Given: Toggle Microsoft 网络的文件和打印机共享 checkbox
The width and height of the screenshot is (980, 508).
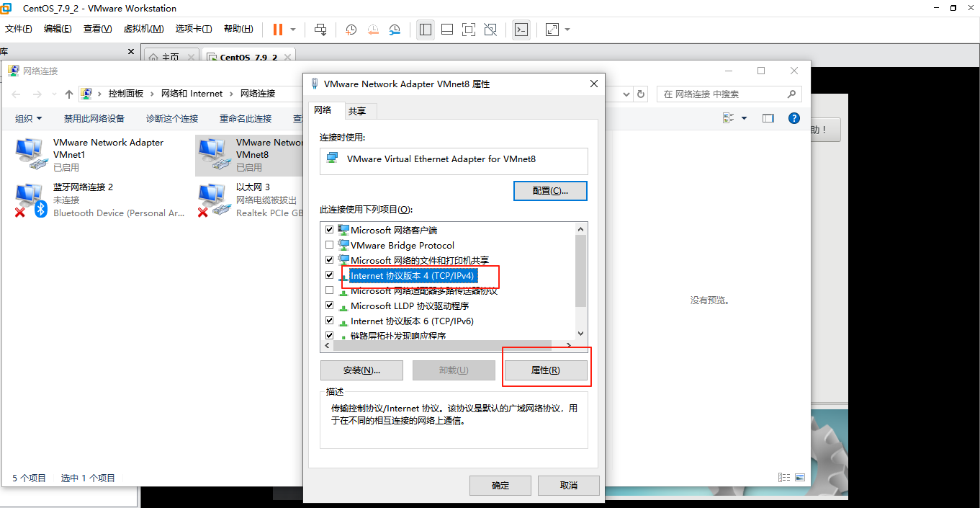Looking at the screenshot, I should point(330,260).
